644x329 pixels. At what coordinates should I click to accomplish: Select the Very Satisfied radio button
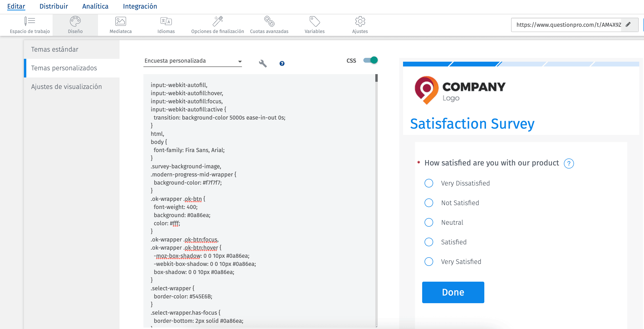pyautogui.click(x=429, y=261)
